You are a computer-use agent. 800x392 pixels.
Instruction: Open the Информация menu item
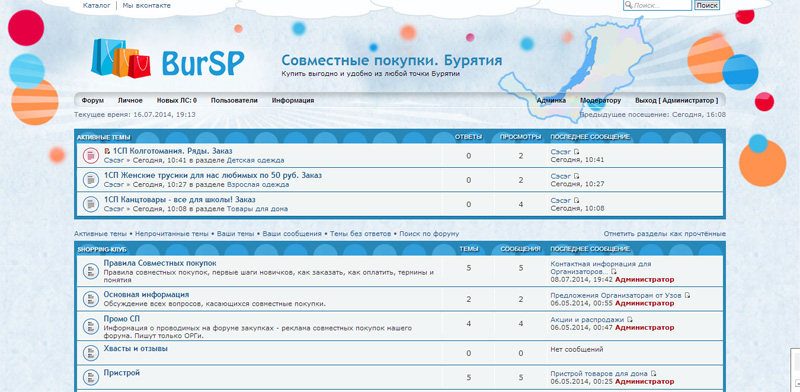(x=293, y=101)
